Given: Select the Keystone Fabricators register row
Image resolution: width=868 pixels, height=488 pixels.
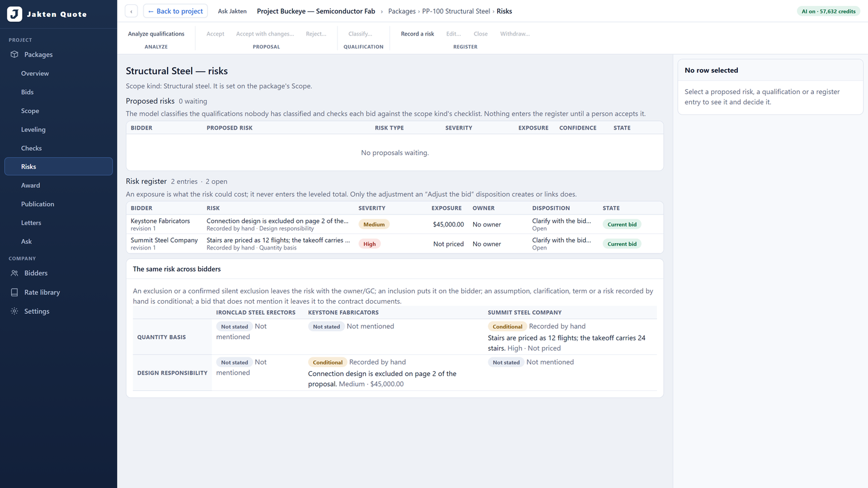Looking at the screenshot, I should click(x=395, y=224).
